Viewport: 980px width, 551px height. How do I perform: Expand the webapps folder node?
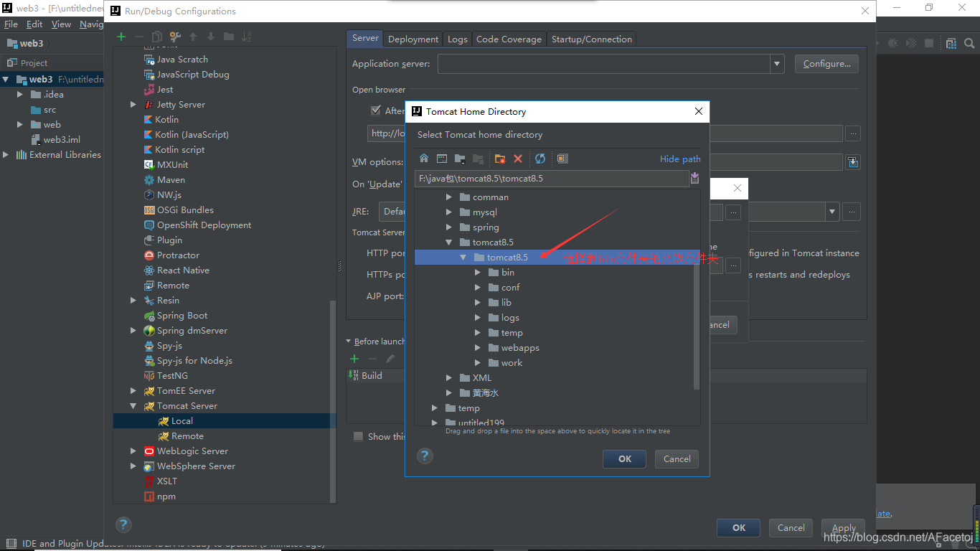(478, 347)
